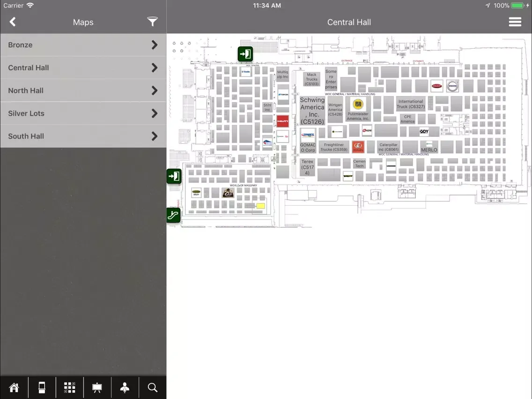Tap the Schwing America, Inc. (C5126) booth

pos(312,111)
